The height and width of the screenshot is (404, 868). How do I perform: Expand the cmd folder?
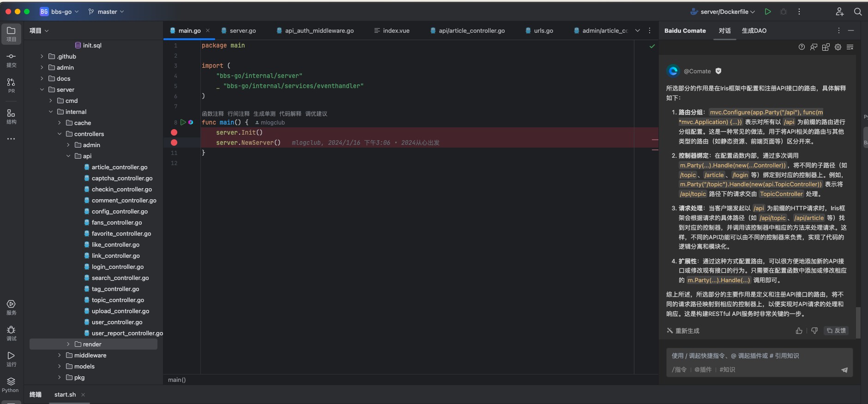(x=51, y=101)
